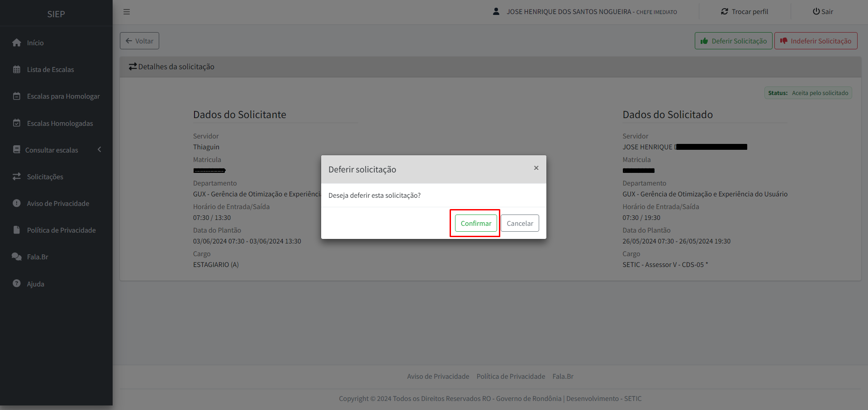
Task: Click Escalas Homologadas check-calendar icon
Action: point(17,123)
